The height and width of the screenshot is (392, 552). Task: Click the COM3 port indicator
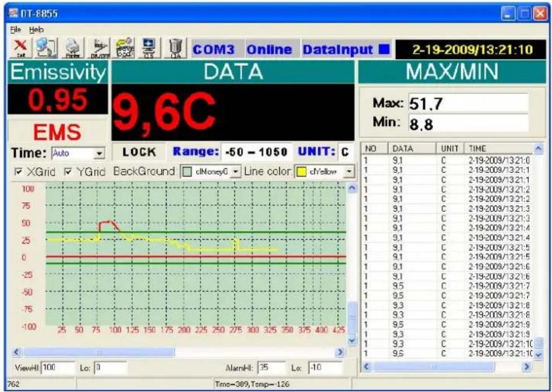[x=214, y=50]
